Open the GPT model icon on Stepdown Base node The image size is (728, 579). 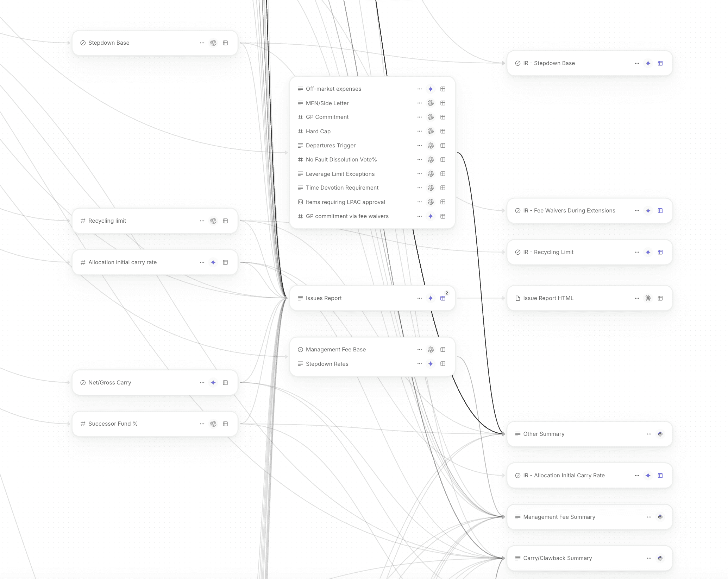click(213, 43)
